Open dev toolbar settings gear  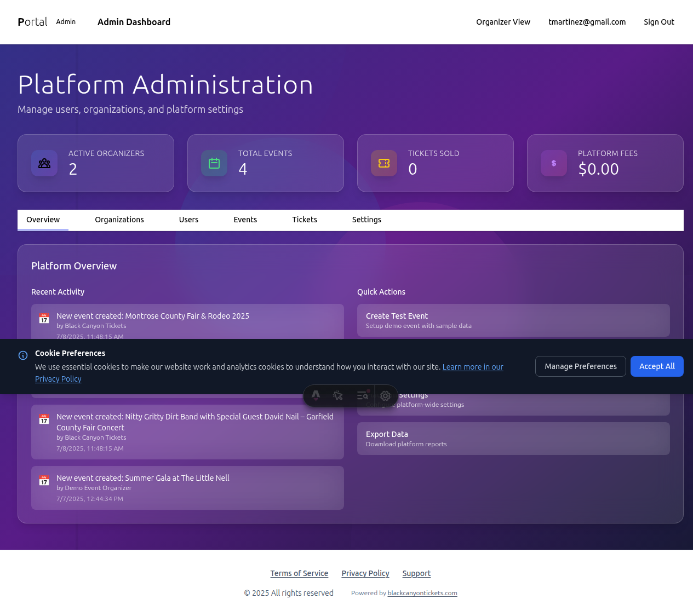click(x=386, y=395)
